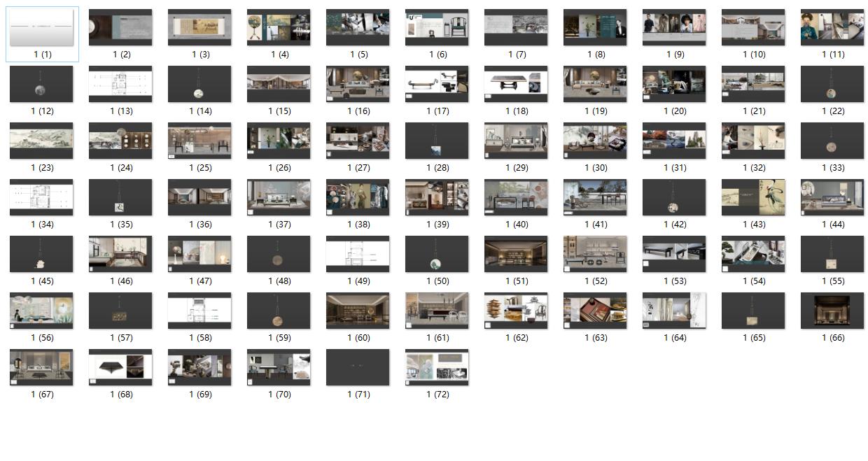868x461 pixels.
Task: Select thumbnail 1 (11) in top row
Action: tap(832, 28)
